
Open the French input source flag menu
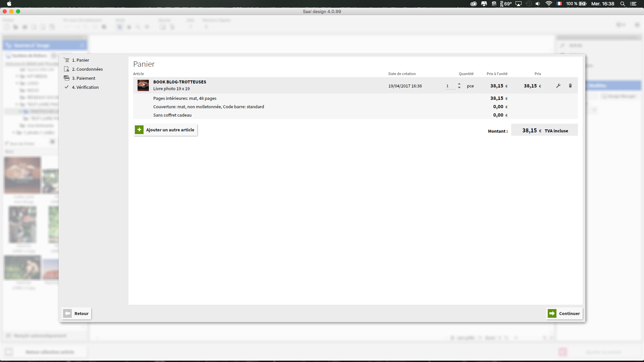point(559,4)
